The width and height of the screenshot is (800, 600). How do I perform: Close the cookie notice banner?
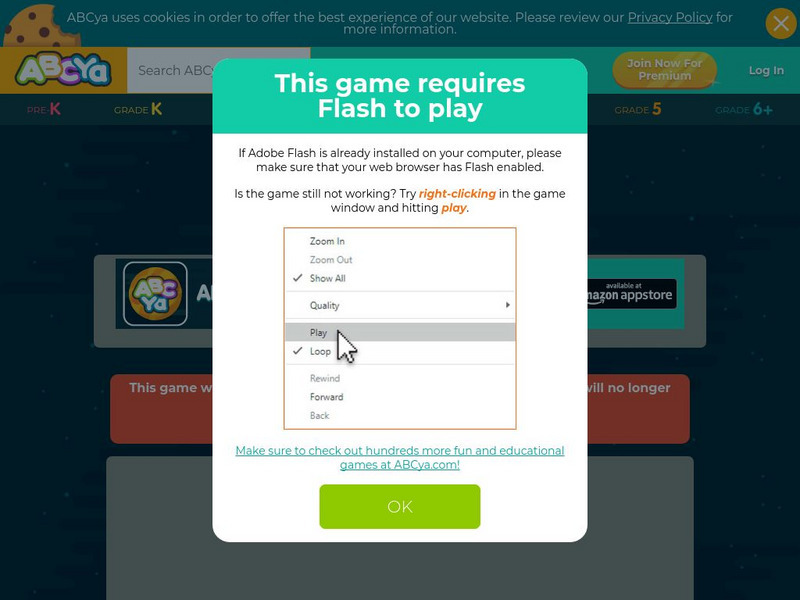coord(781,23)
